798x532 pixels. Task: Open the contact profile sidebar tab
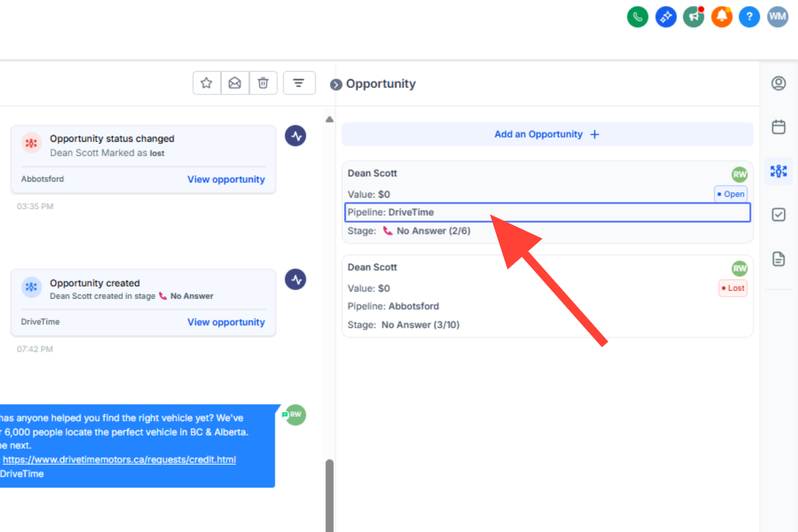(779, 83)
